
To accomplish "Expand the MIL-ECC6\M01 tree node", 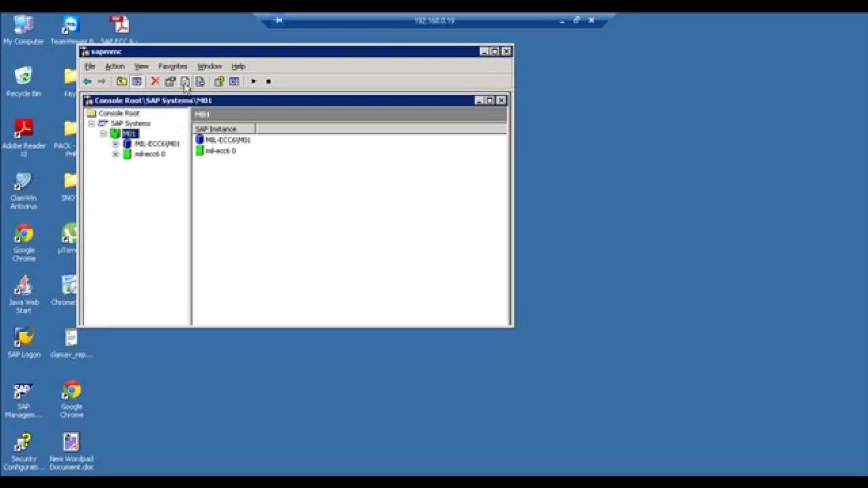I will [115, 144].
